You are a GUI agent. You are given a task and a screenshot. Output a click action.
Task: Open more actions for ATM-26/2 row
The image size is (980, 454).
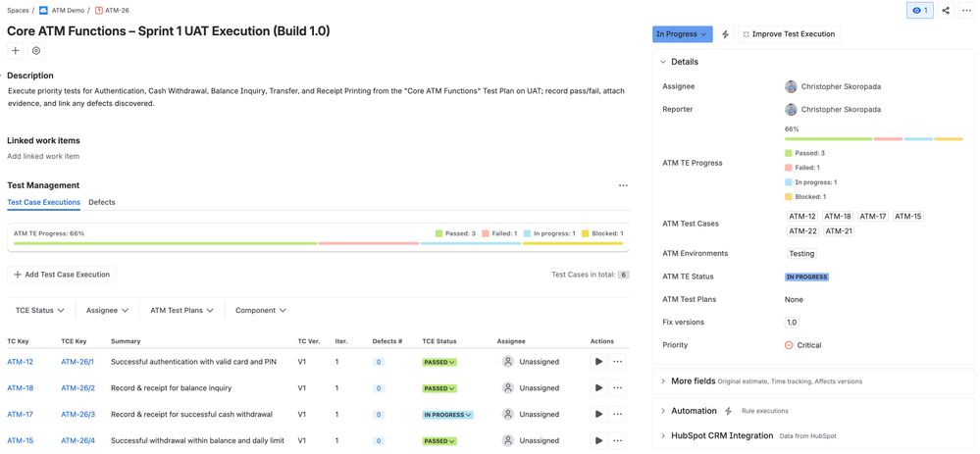tap(617, 387)
